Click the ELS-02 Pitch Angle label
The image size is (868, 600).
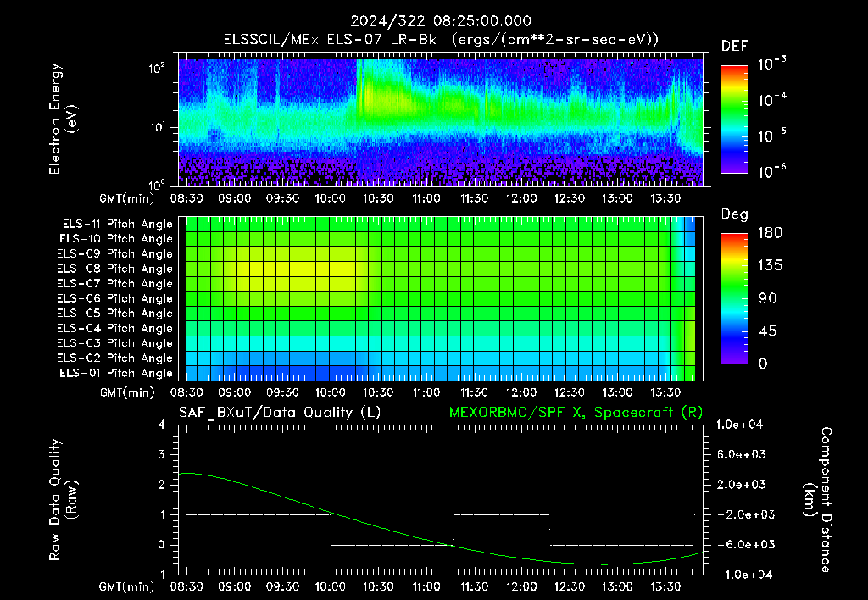(x=115, y=358)
